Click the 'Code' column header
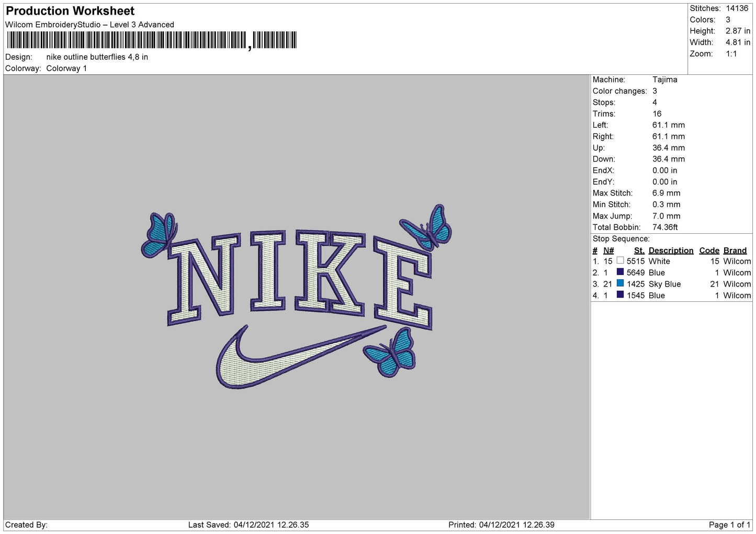Viewport: 756px width, 534px height. point(709,251)
